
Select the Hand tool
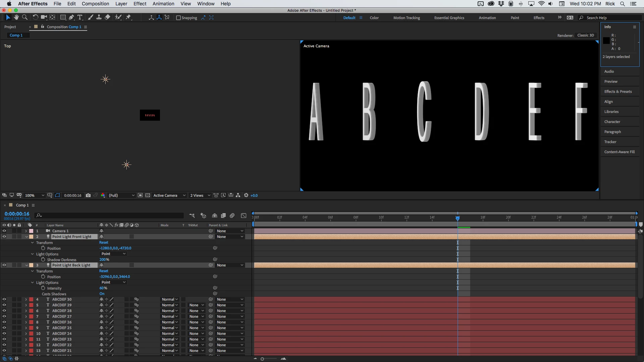pos(16,17)
